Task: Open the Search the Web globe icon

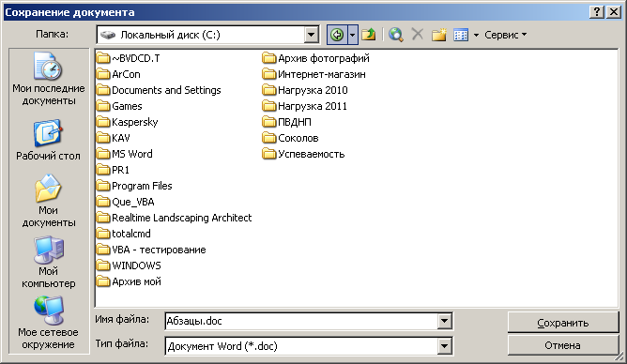Action: point(395,35)
